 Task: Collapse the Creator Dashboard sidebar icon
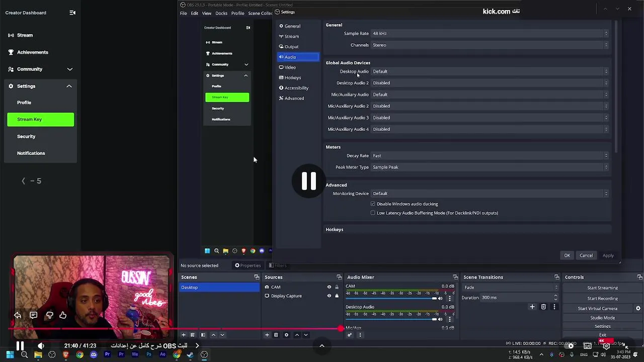tap(72, 13)
